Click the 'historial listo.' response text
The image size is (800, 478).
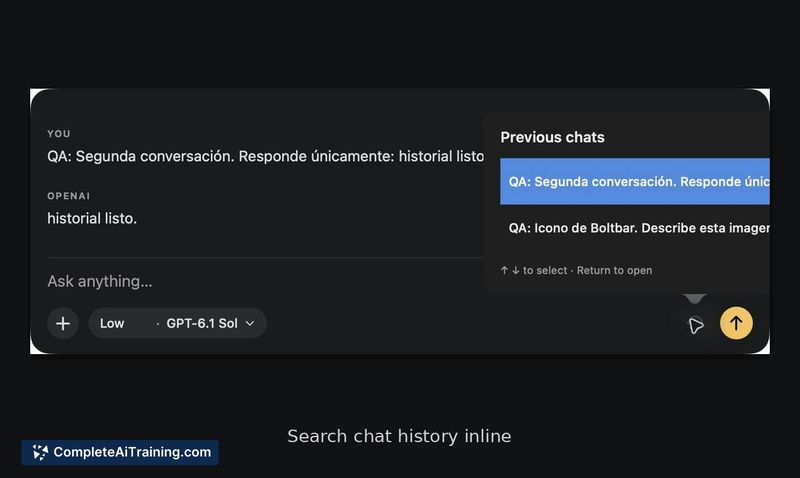click(92, 218)
